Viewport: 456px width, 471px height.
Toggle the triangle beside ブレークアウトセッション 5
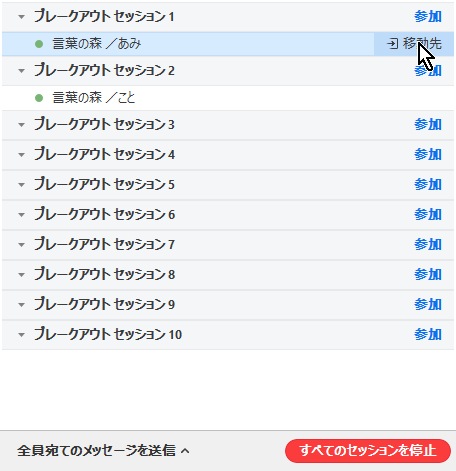point(22,185)
